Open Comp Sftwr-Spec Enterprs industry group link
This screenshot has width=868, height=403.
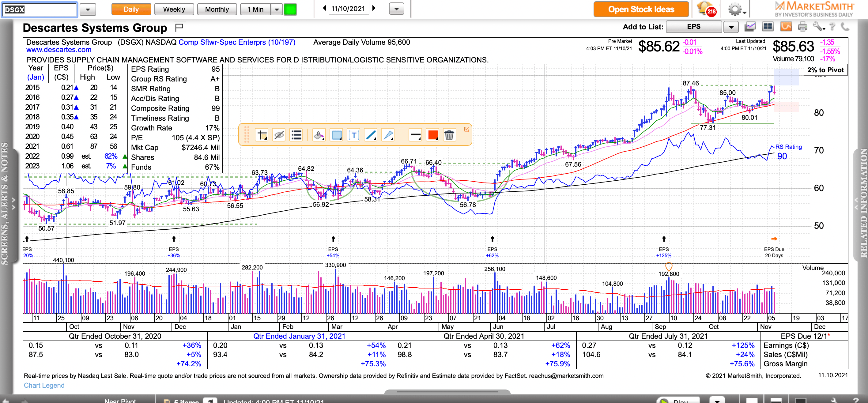point(237,42)
